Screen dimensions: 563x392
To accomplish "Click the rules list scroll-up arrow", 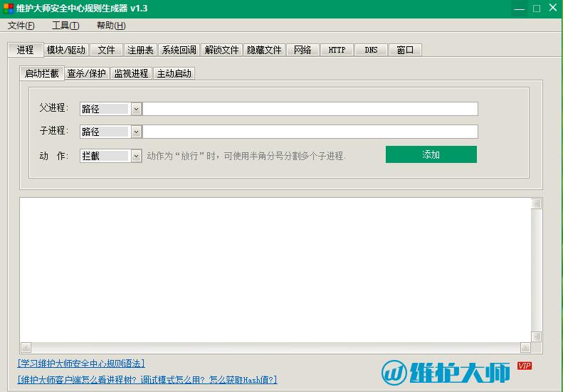I will click(537, 204).
